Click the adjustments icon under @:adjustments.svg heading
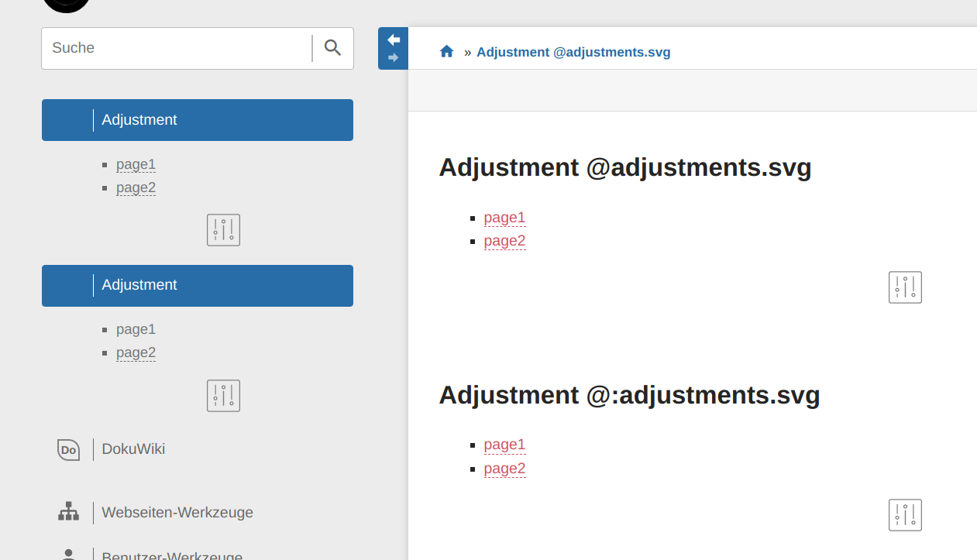977x560 pixels. click(904, 514)
